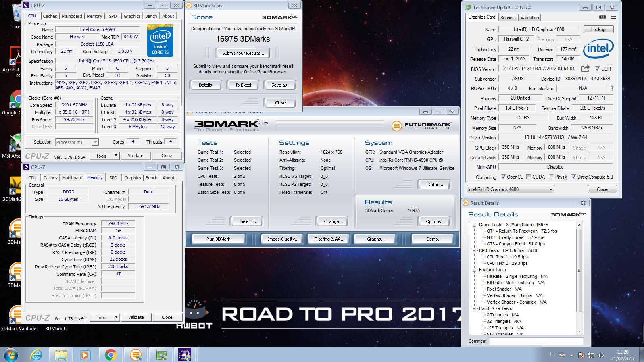
Task: Click the Lookup button in GPU-Z
Action: pos(598,29)
